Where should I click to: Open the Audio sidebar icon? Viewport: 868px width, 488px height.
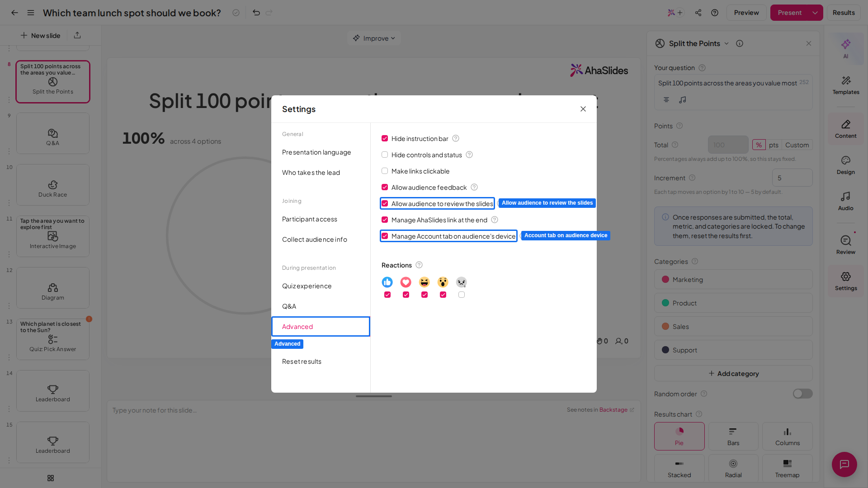(x=845, y=201)
